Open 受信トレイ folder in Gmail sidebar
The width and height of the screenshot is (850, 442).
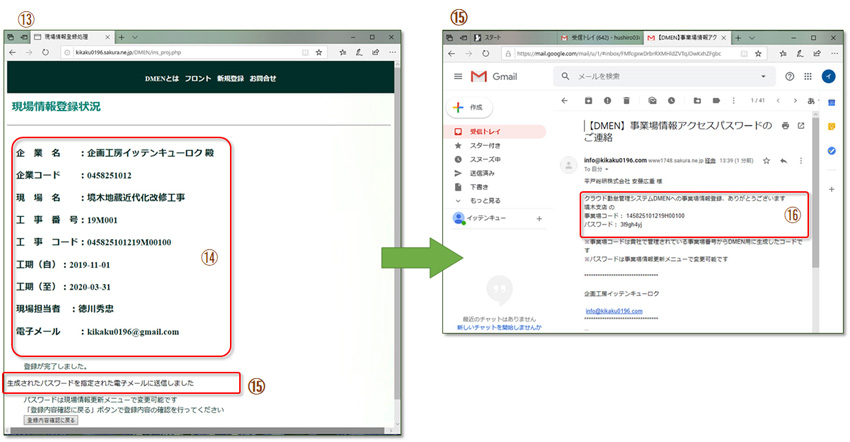[x=495, y=131]
